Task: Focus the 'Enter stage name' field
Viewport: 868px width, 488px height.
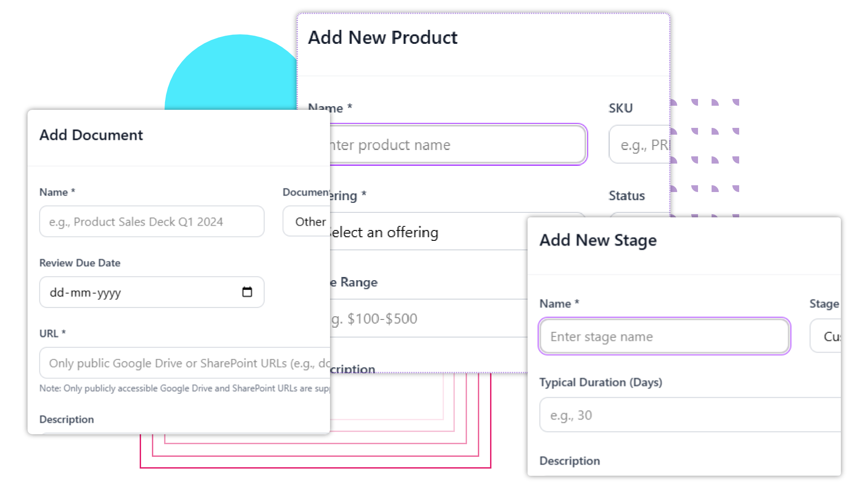Action: point(664,337)
